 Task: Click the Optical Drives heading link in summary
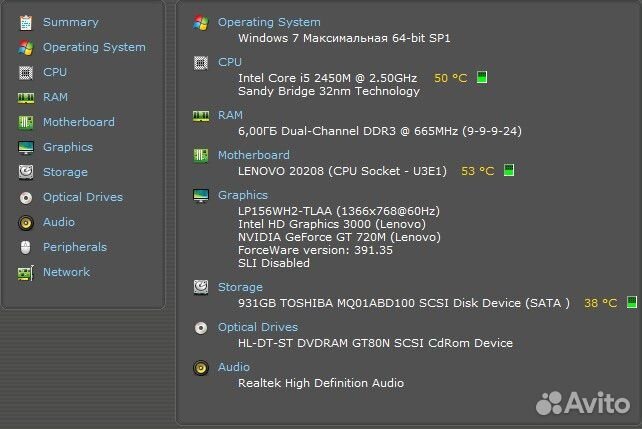tap(258, 327)
